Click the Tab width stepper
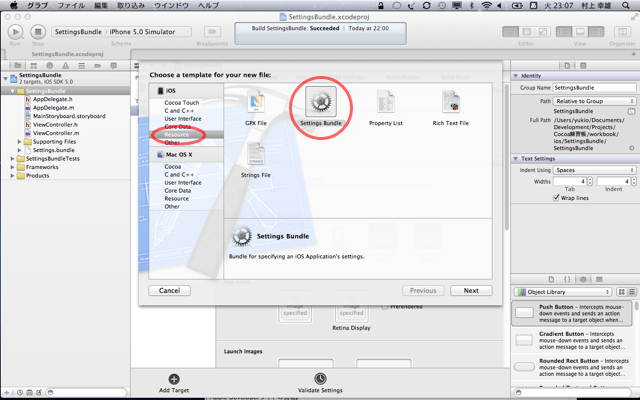This screenshot has width=640, height=400. [x=590, y=181]
